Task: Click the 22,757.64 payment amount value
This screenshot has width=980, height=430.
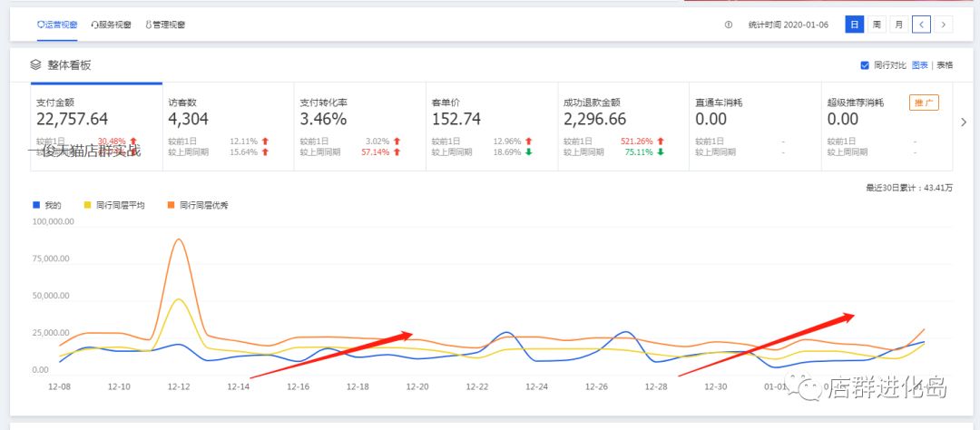Action: click(72, 119)
